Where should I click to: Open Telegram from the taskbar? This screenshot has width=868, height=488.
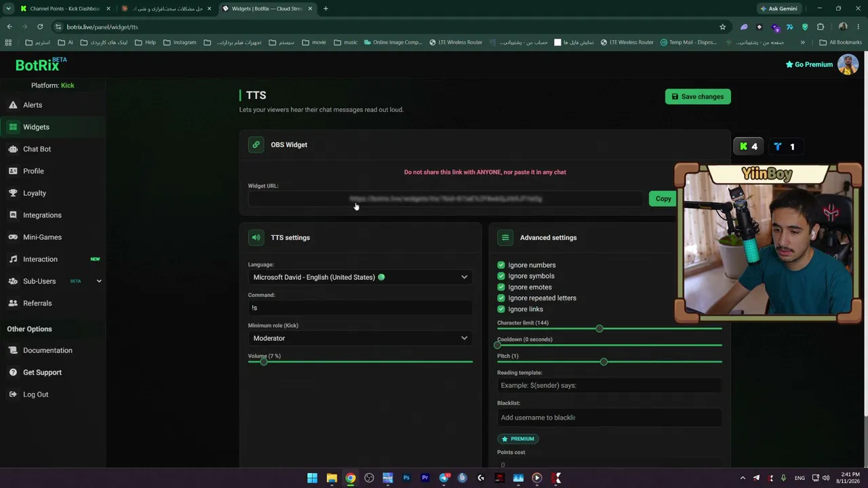point(443,478)
